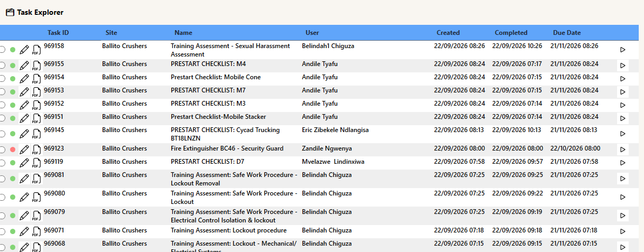Select the radio button for task 969158
This screenshot has width=644, height=252.
pyautogui.click(x=2, y=50)
